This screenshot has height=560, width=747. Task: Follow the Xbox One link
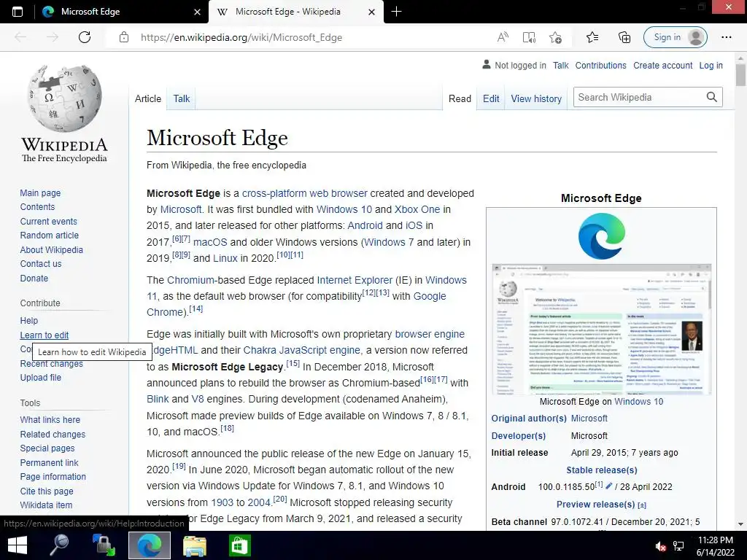click(417, 209)
